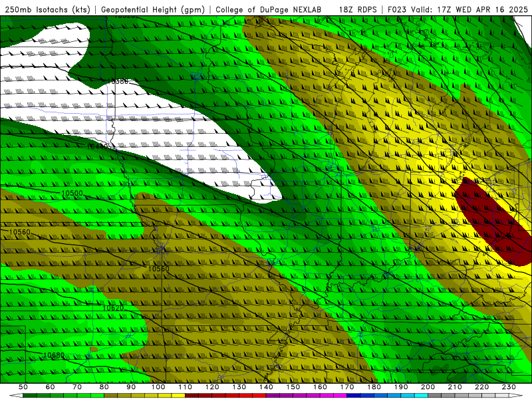Select the 150 colorbar tick label
This screenshot has height=399, width=532.
coord(293,387)
